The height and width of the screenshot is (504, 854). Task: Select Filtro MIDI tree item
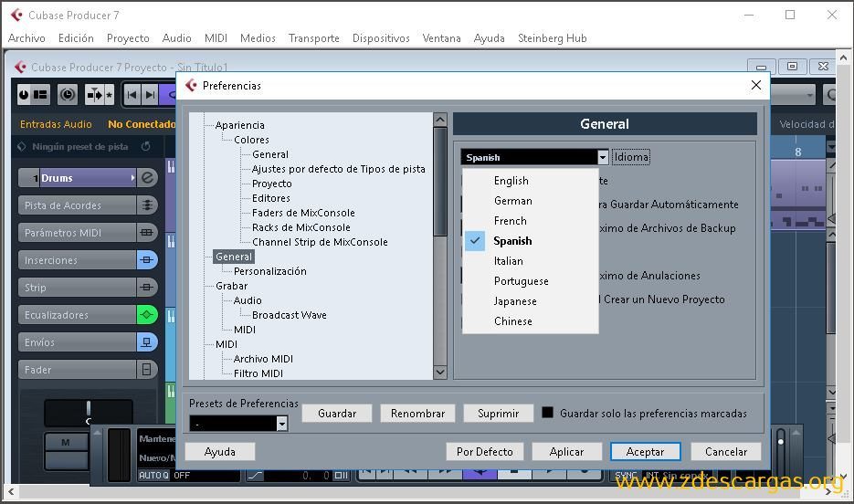point(258,373)
